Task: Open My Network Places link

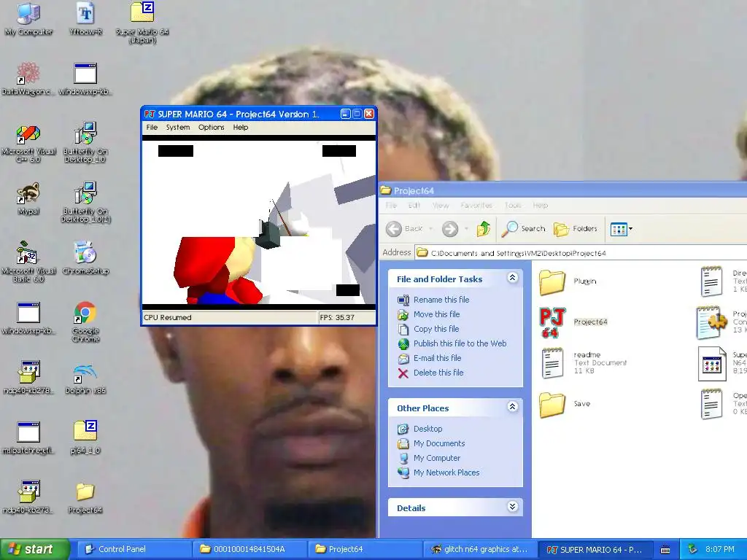Action: point(446,472)
